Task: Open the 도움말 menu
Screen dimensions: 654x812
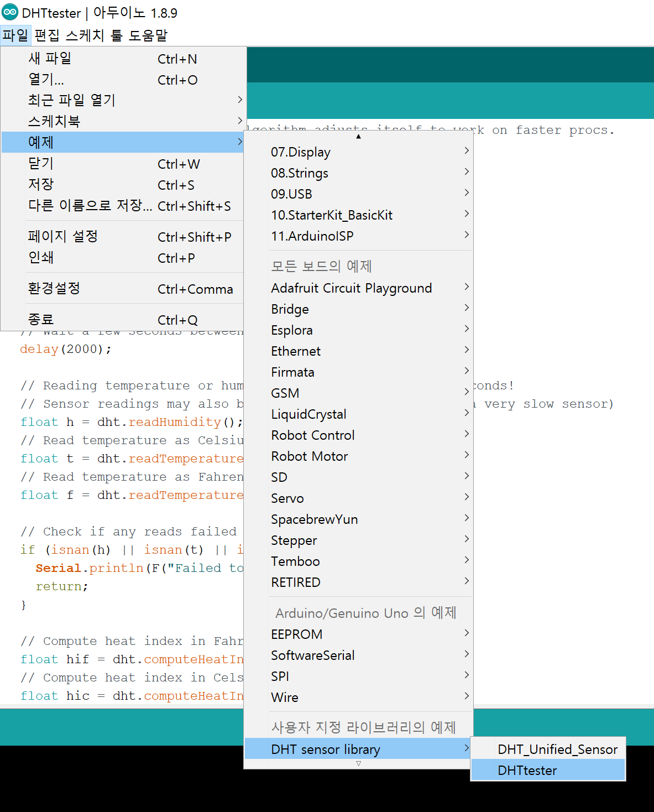Action: tap(148, 35)
